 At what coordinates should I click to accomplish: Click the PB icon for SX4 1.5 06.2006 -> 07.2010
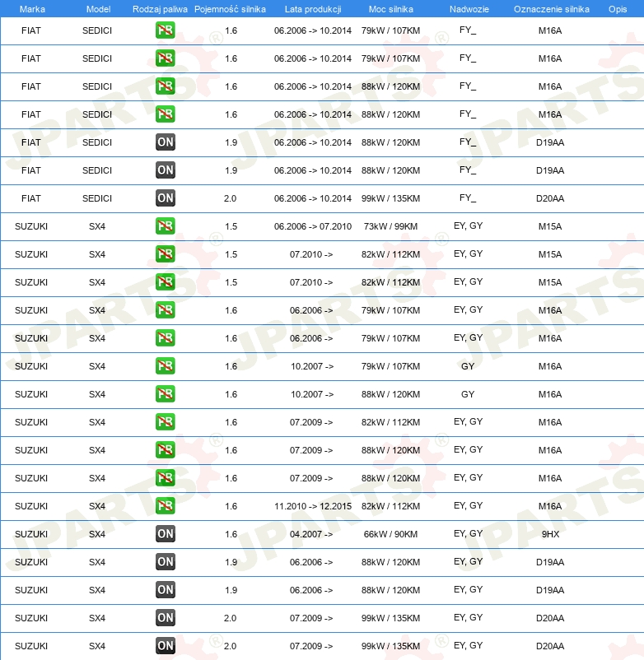click(166, 226)
